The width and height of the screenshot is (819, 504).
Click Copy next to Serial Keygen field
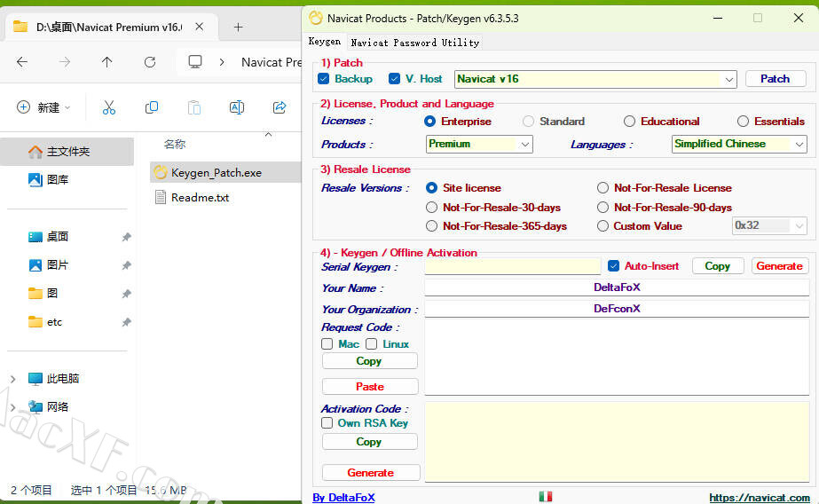718,266
